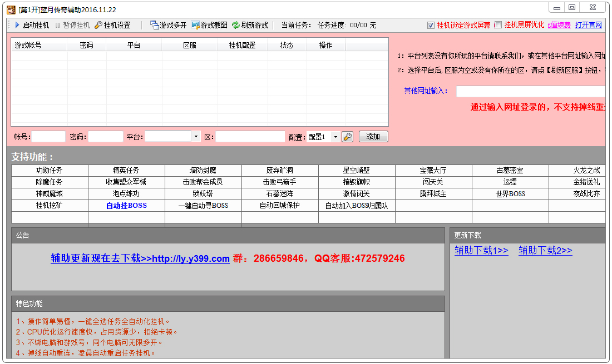Image resolution: width=612 pixels, height=364 pixels.
Task: Open config settings wrench button beside 配置1
Action: point(347,137)
